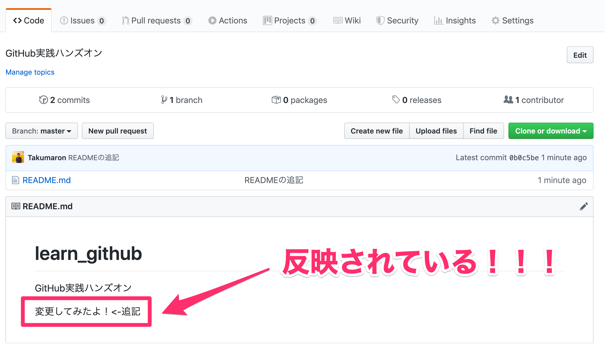Click the Manage topics link
The height and width of the screenshot is (364, 605).
pyautogui.click(x=30, y=72)
